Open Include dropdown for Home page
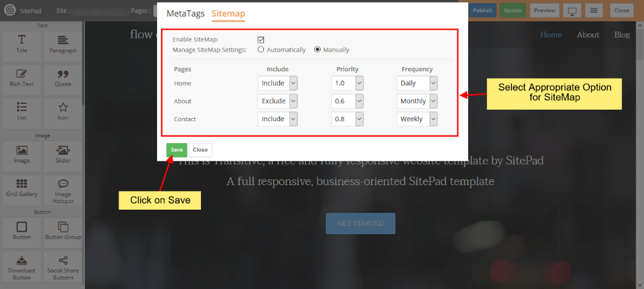The width and height of the screenshot is (644, 289). click(x=277, y=83)
